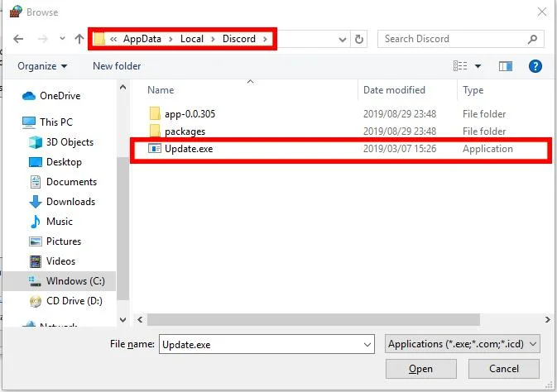The height and width of the screenshot is (392, 557).
Task: Click the Cancel button
Action: point(504,369)
